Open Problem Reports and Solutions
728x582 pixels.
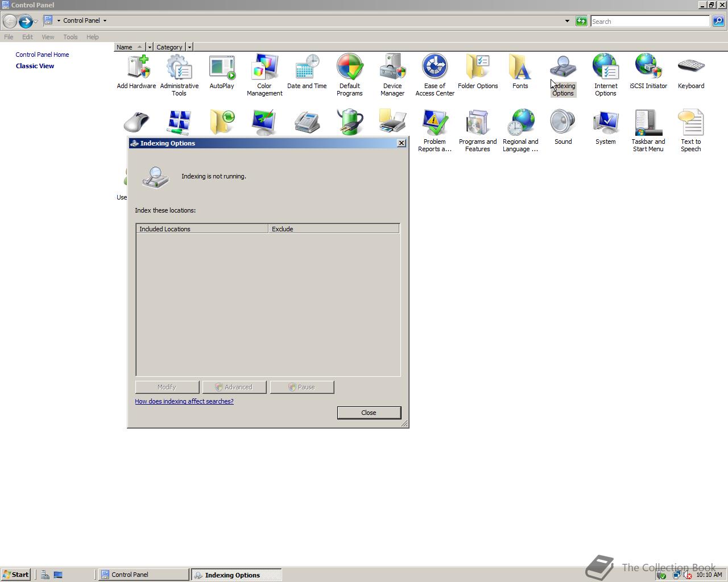(x=435, y=131)
